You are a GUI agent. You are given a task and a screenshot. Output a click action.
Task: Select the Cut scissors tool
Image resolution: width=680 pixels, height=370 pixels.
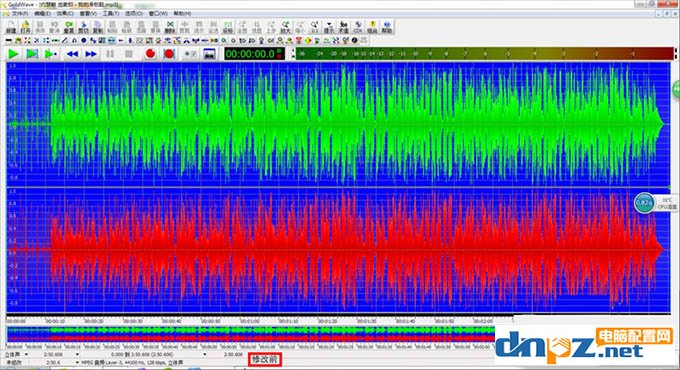coord(83,27)
